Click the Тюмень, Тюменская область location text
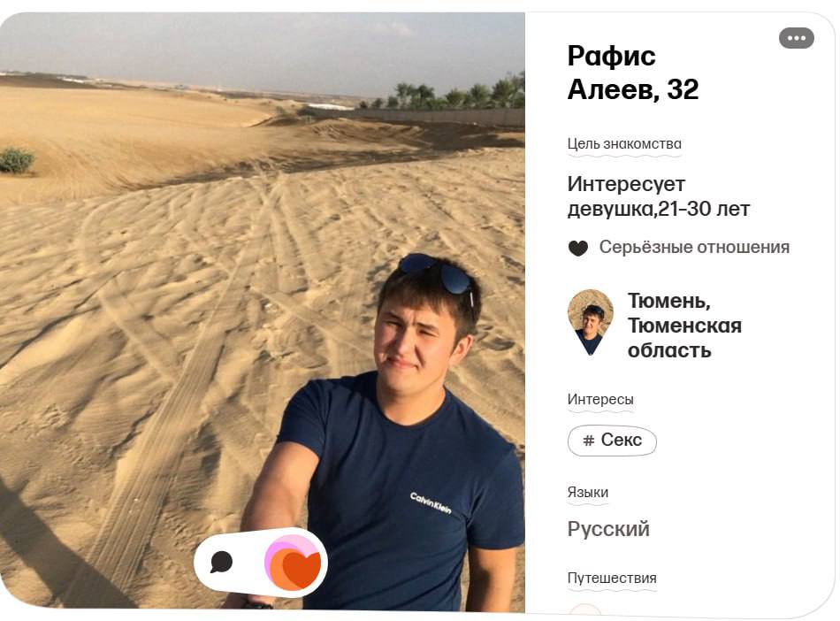The image size is (840, 621). 684,326
